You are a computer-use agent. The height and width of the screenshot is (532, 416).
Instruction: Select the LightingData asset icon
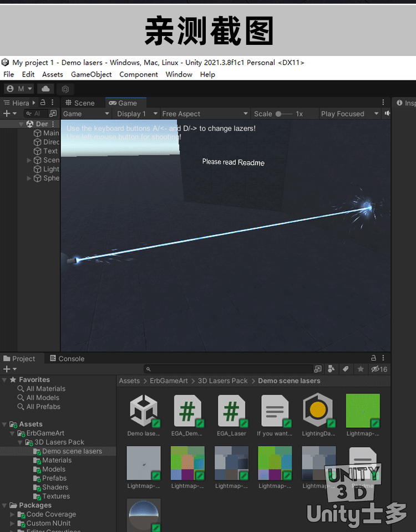[319, 412]
